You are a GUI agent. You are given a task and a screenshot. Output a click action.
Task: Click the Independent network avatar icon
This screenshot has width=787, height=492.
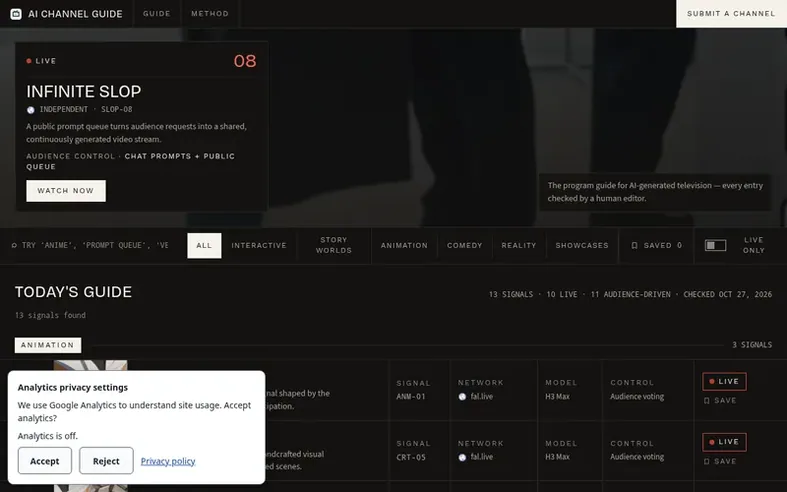[x=31, y=109]
